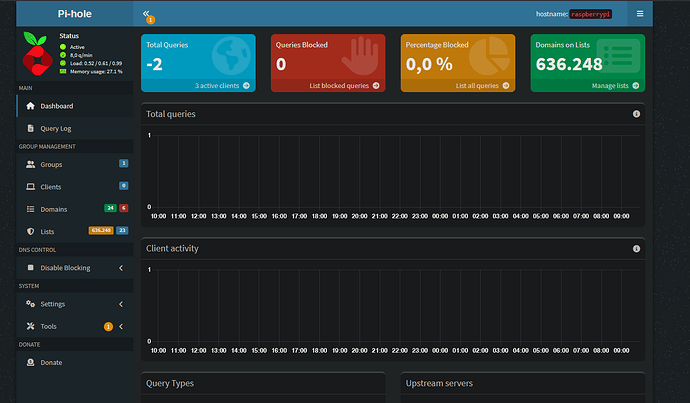Click the Client activity info icon
The image size is (690, 403).
[636, 249]
